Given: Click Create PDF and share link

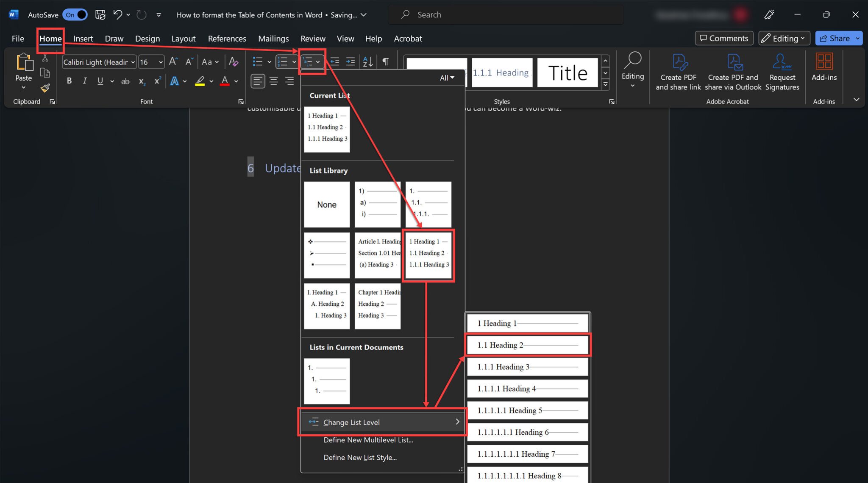Looking at the screenshot, I should tap(678, 72).
